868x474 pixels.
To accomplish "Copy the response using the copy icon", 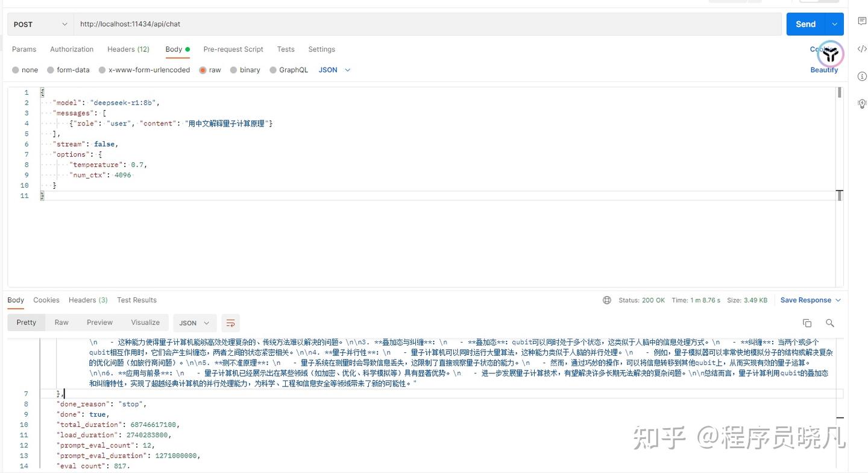I will [x=807, y=323].
